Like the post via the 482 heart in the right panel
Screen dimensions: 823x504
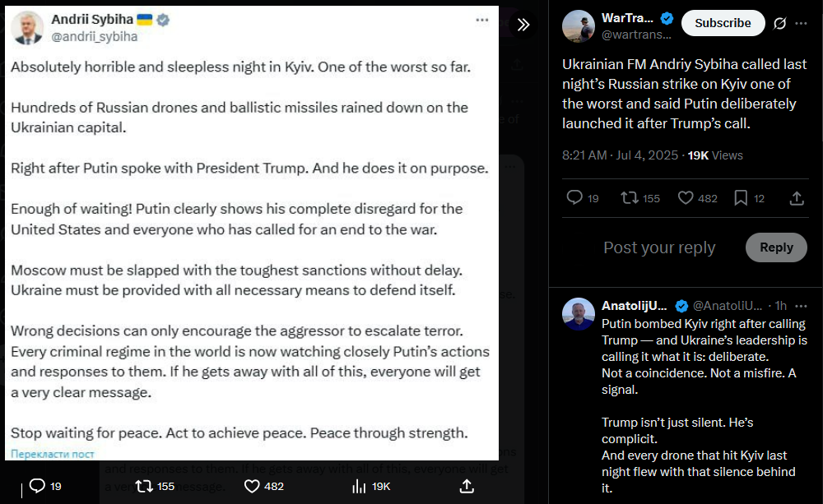[x=686, y=197]
